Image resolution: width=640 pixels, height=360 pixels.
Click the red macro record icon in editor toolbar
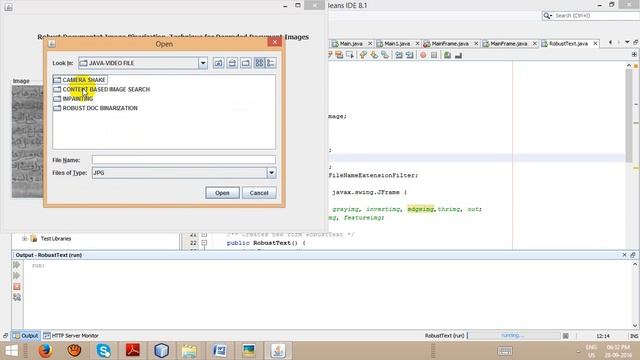pos(423,55)
